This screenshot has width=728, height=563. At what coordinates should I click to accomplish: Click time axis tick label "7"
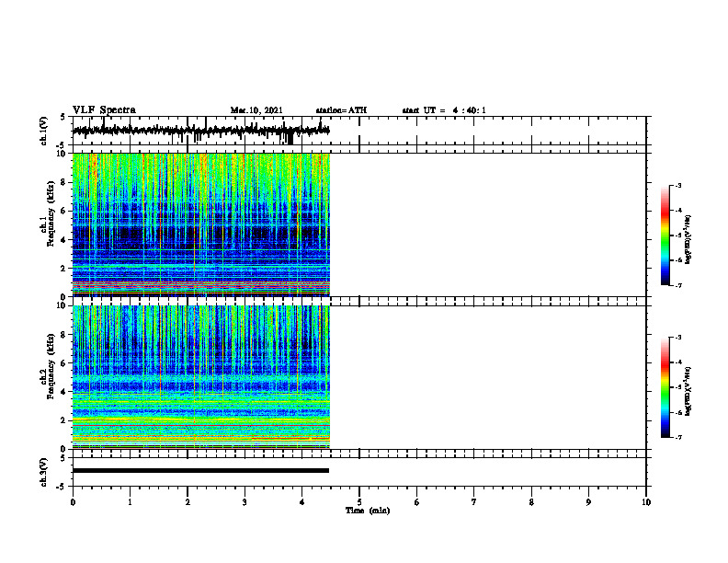474,502
